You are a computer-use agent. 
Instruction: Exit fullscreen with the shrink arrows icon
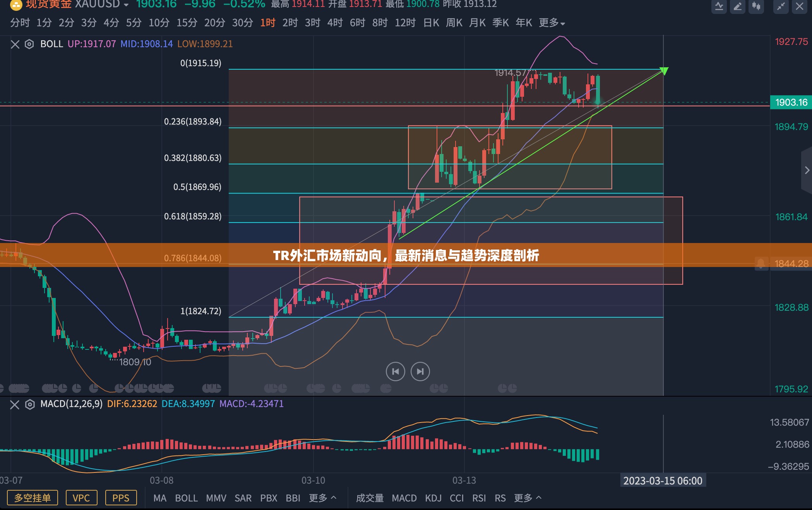[781, 7]
